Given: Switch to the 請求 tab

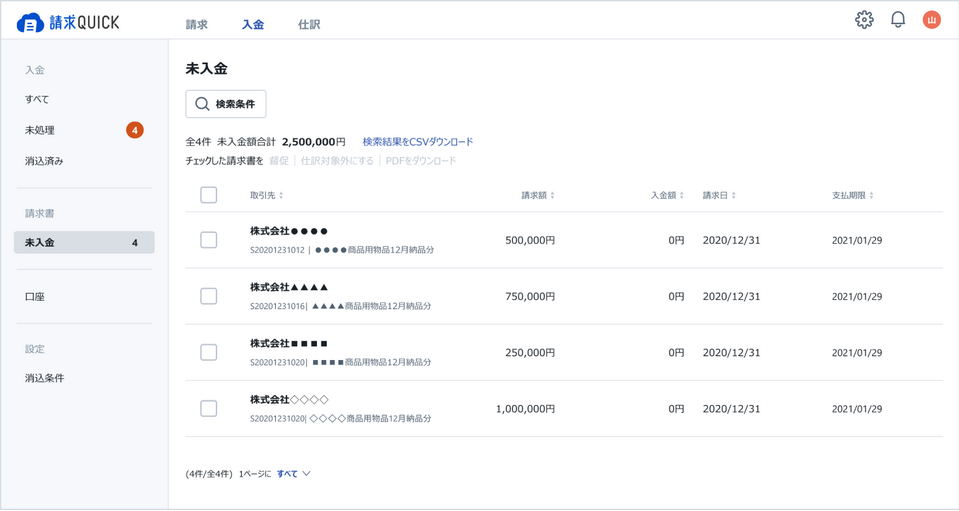Looking at the screenshot, I should point(197,25).
